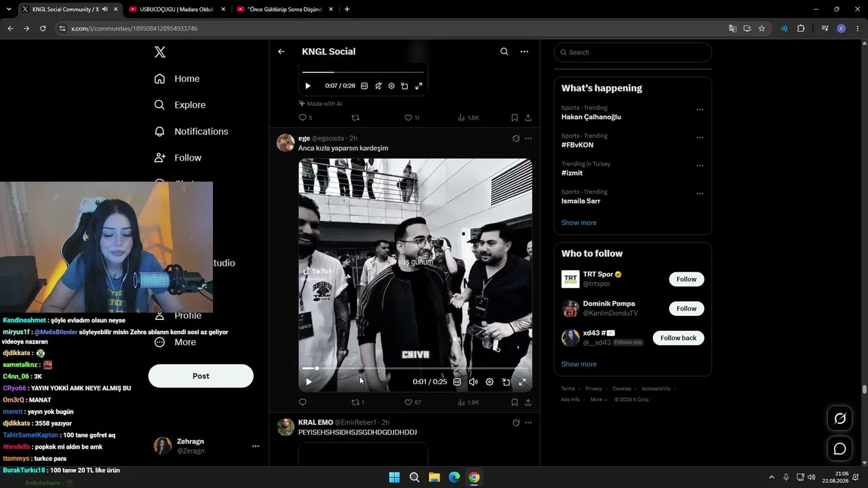
Task: Play ege's 0:25 video
Action: click(x=309, y=382)
